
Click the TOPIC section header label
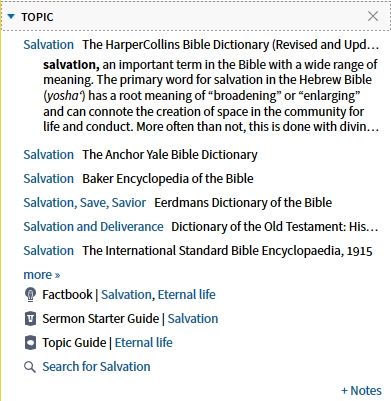coord(37,17)
